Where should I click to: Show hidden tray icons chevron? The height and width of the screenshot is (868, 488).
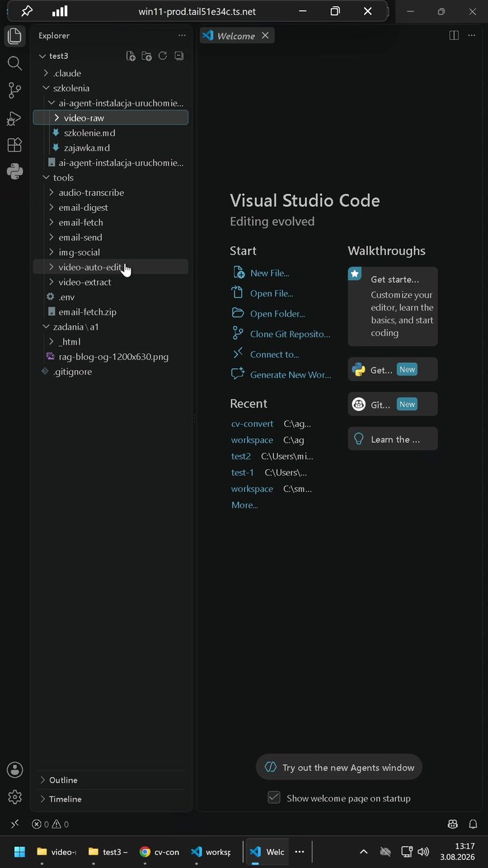[x=364, y=852]
